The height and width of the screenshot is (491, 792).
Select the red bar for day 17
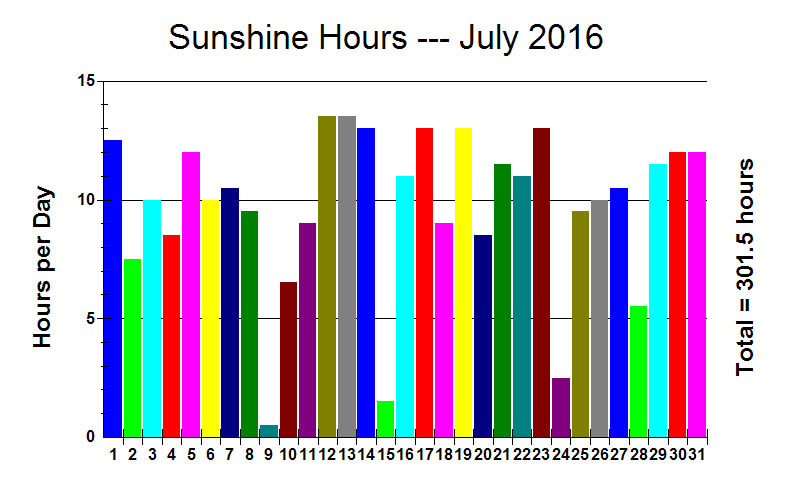(x=424, y=282)
